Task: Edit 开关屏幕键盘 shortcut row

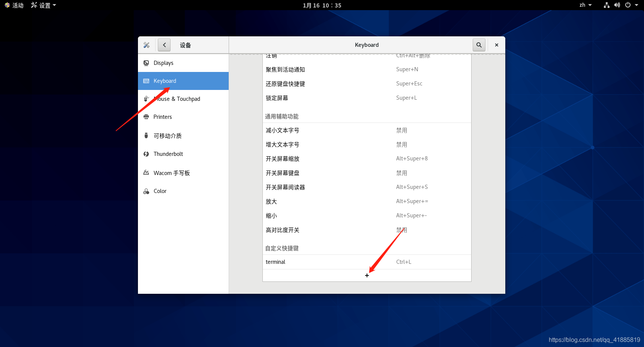Action: [367, 173]
